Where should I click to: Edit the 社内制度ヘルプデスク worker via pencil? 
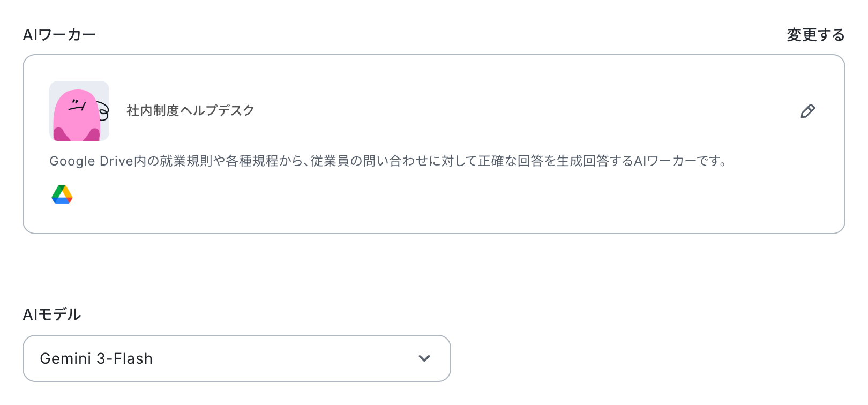pyautogui.click(x=807, y=111)
